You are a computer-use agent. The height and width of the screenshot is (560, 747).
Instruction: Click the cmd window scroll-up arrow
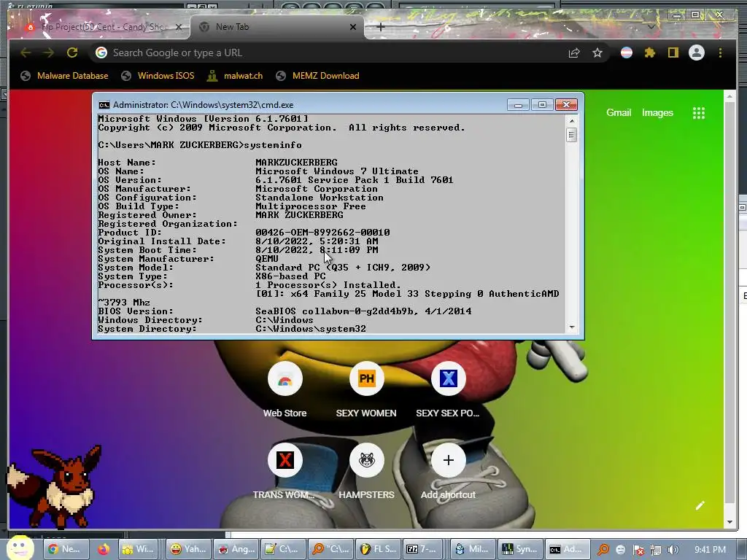pyautogui.click(x=572, y=121)
